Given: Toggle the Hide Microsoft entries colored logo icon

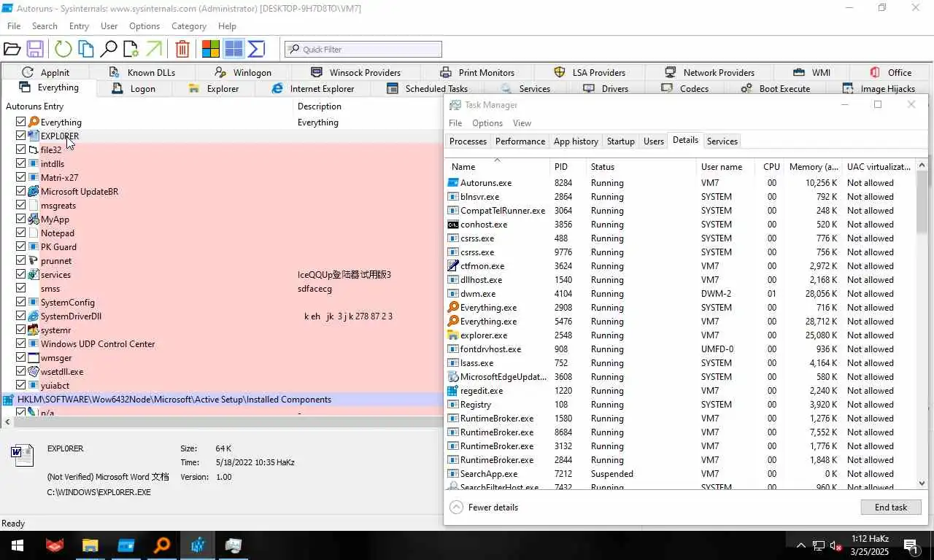Looking at the screenshot, I should click(x=211, y=49).
